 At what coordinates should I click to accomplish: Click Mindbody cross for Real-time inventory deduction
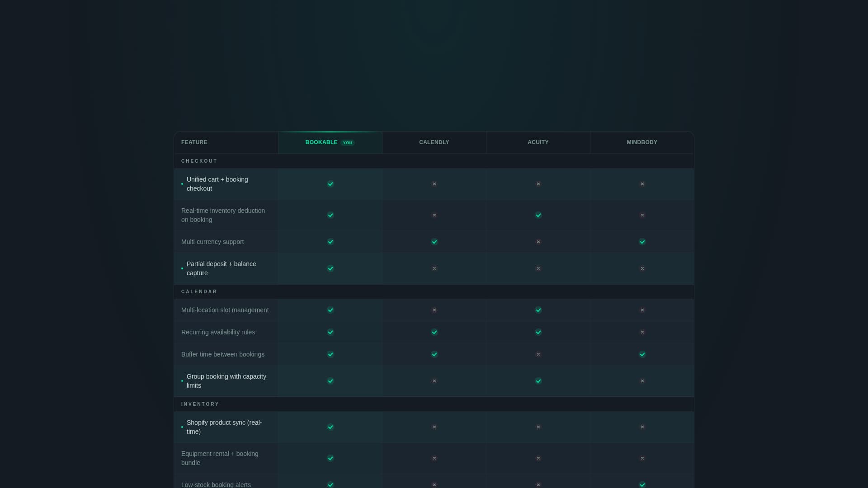point(642,215)
